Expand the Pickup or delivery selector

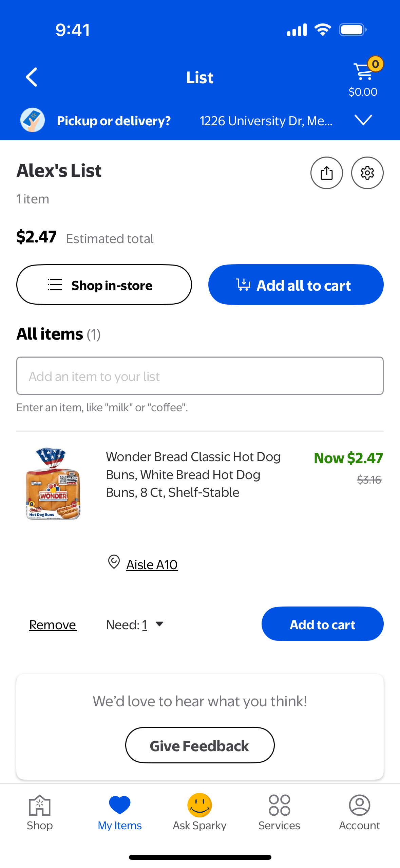coord(114,121)
